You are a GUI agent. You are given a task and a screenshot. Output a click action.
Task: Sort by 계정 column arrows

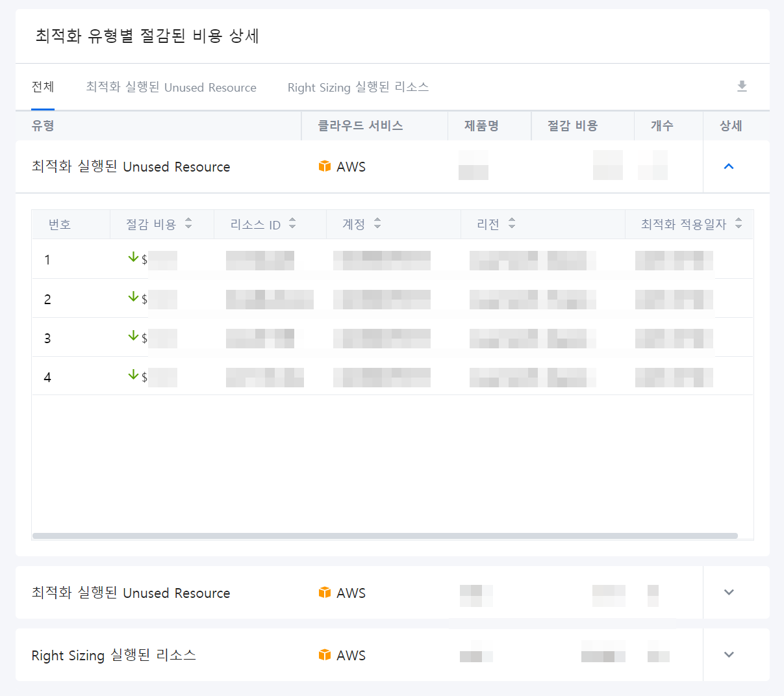tap(377, 224)
